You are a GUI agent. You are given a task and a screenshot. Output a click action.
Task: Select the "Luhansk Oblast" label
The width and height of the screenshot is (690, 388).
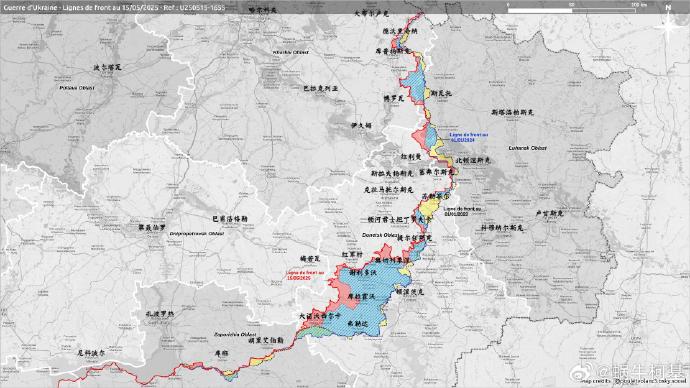[527, 148]
